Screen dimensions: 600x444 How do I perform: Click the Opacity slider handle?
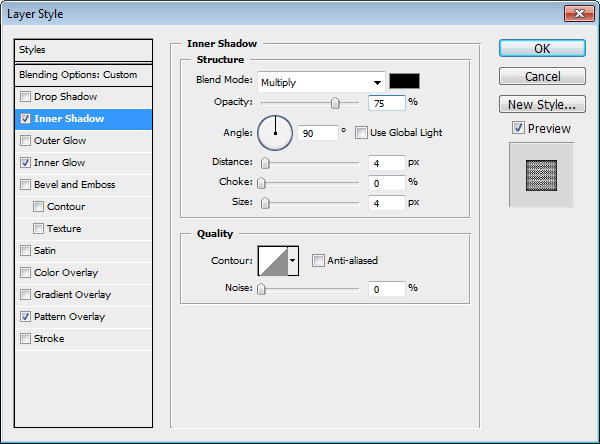click(x=335, y=103)
